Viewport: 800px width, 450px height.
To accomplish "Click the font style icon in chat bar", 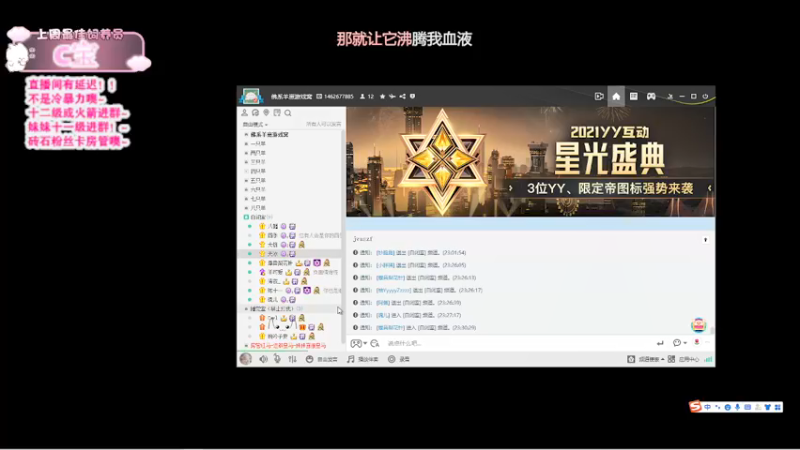I will pos(374,343).
